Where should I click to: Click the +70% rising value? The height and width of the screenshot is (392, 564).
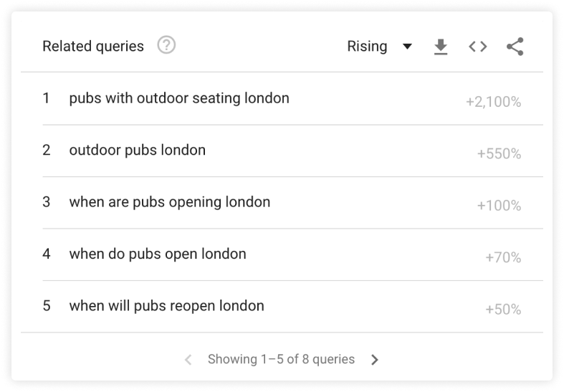[503, 257]
